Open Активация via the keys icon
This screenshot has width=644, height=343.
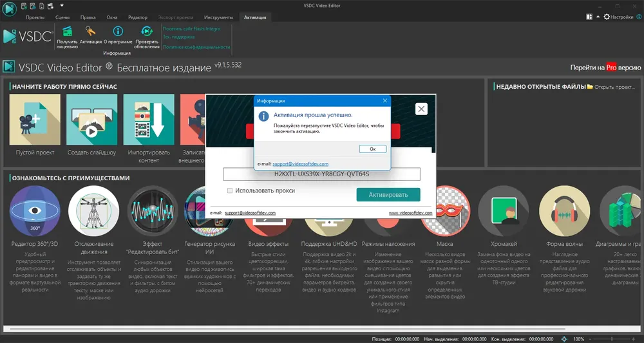pyautogui.click(x=90, y=31)
